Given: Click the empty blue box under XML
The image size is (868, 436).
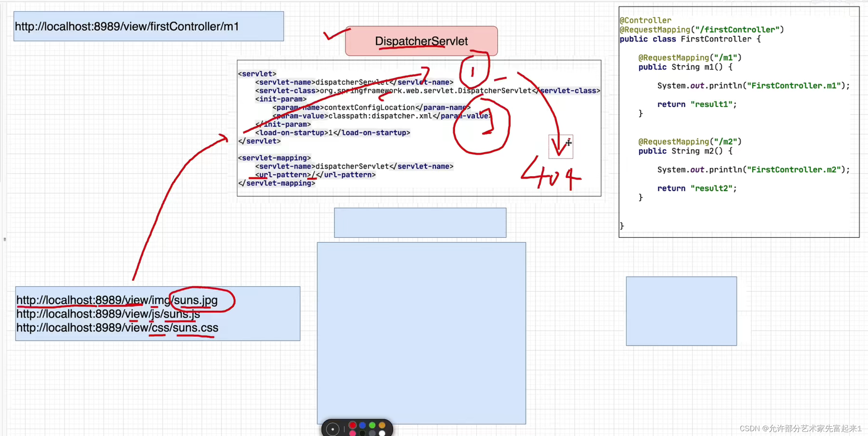Looking at the screenshot, I should [420, 222].
